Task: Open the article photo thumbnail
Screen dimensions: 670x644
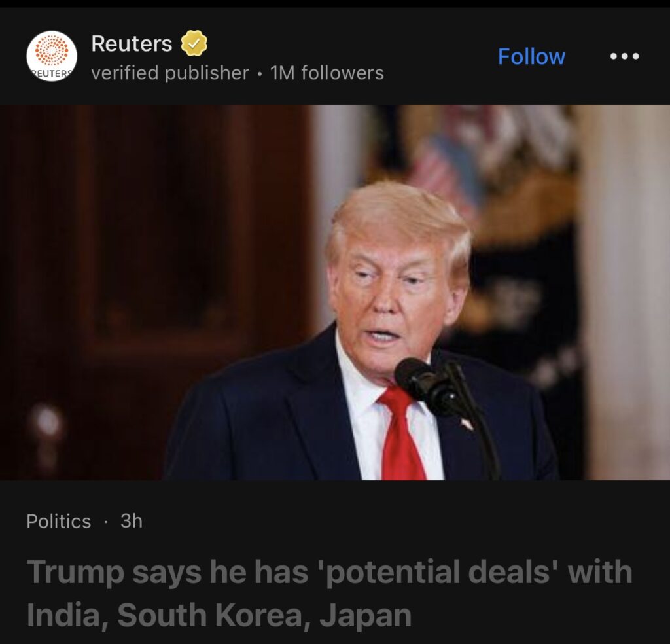Action: click(335, 293)
